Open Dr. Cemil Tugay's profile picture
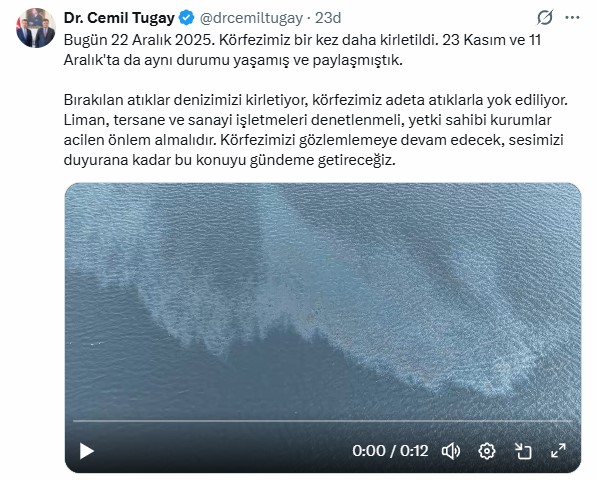The height and width of the screenshot is (481, 596). pos(36,28)
